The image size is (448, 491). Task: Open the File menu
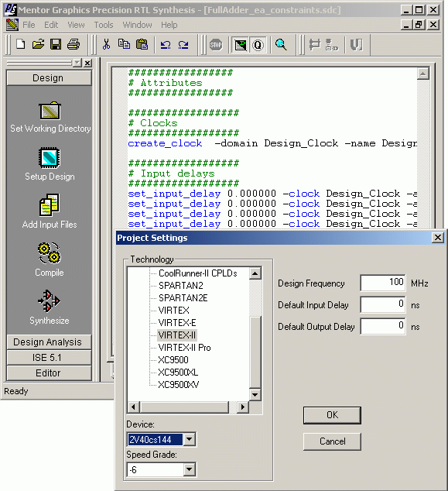click(x=29, y=25)
